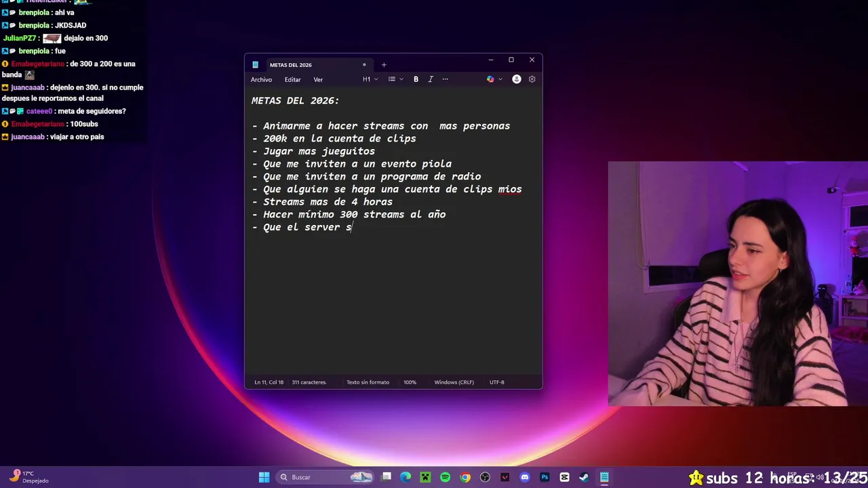
Task: Click the Texto sin formato status entry
Action: (x=368, y=382)
